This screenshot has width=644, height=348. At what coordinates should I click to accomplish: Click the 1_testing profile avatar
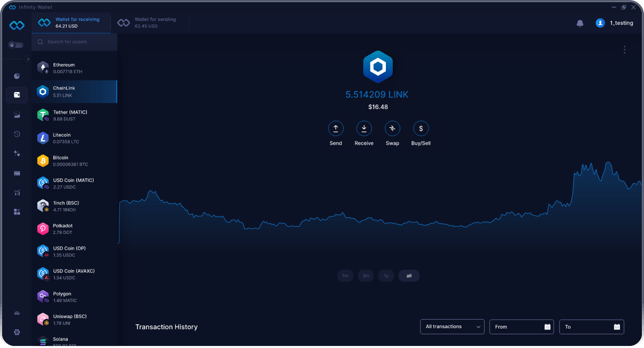pos(600,23)
